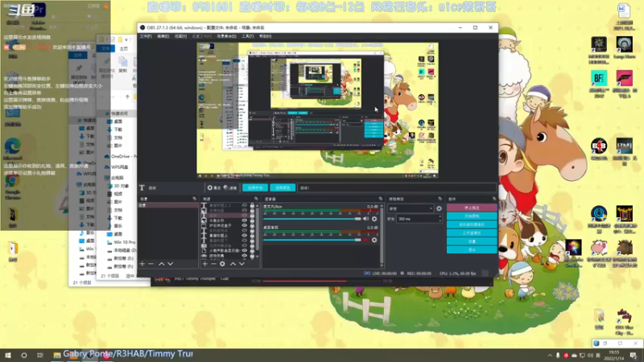Undock the Controls panel via header icon
The width and height of the screenshot is (644, 362).
coord(494,199)
